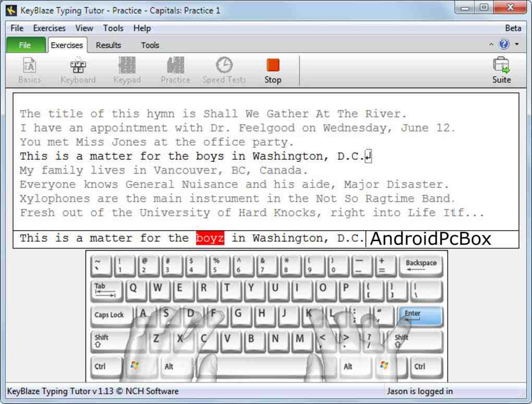Switch to the Tools ribbon tab
This screenshot has height=404, width=532.
coord(150,45)
